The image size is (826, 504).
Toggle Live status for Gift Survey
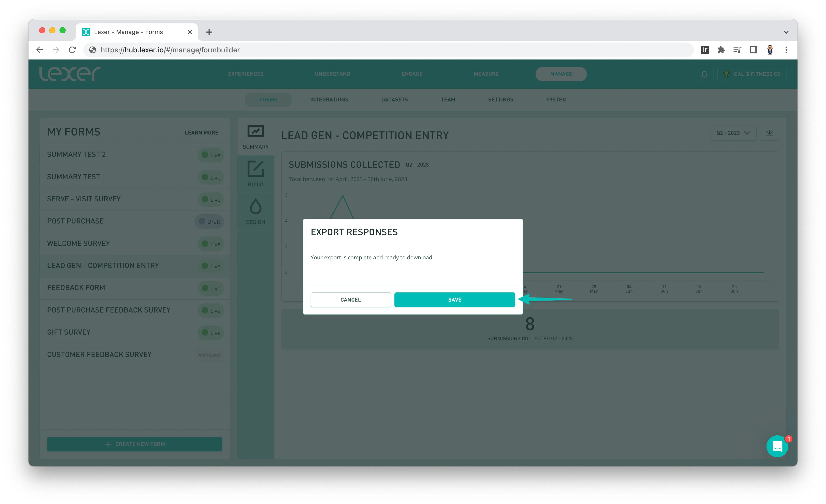(211, 333)
